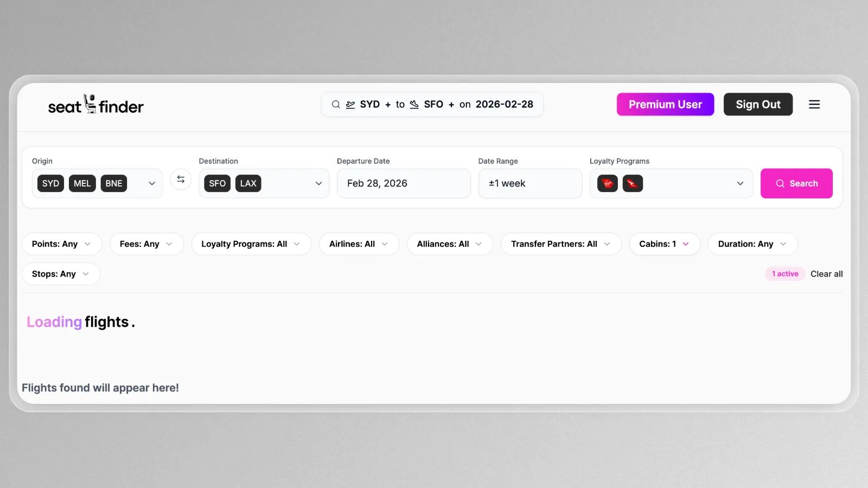
Task: Click the landing plane icon before SFO
Action: 414,105
